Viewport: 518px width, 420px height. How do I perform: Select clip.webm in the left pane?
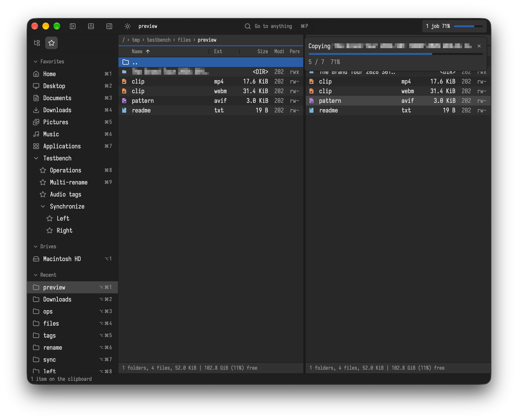pyautogui.click(x=211, y=91)
